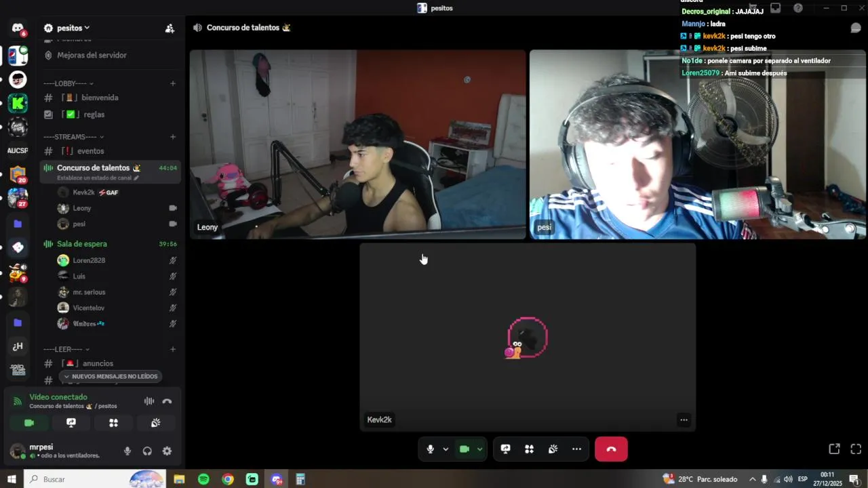Create channel in LEER category
This screenshot has height=488, width=868.
tap(173, 349)
